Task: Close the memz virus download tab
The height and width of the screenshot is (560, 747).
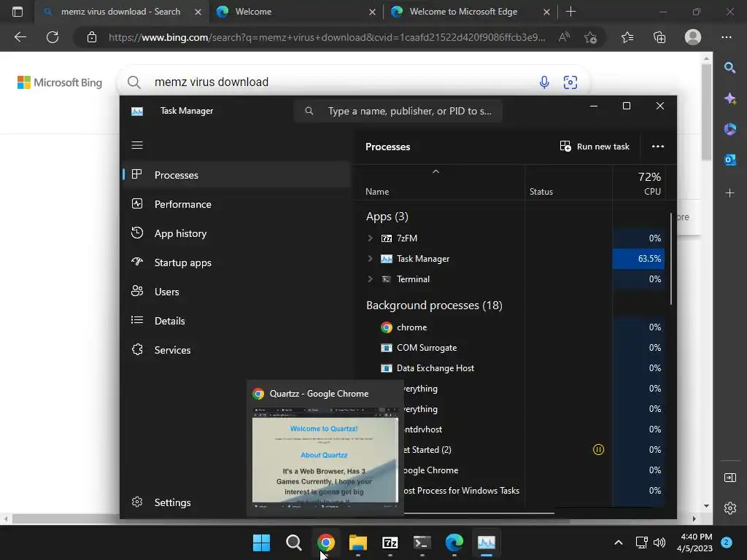Action: pyautogui.click(x=198, y=12)
